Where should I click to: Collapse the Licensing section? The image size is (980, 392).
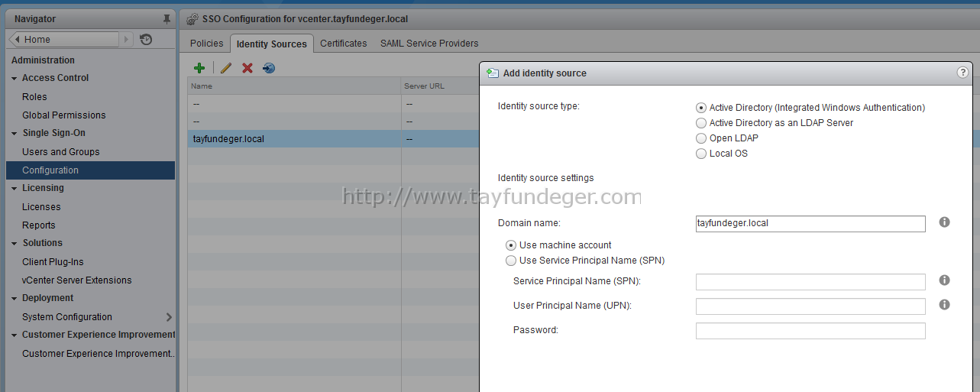15,188
